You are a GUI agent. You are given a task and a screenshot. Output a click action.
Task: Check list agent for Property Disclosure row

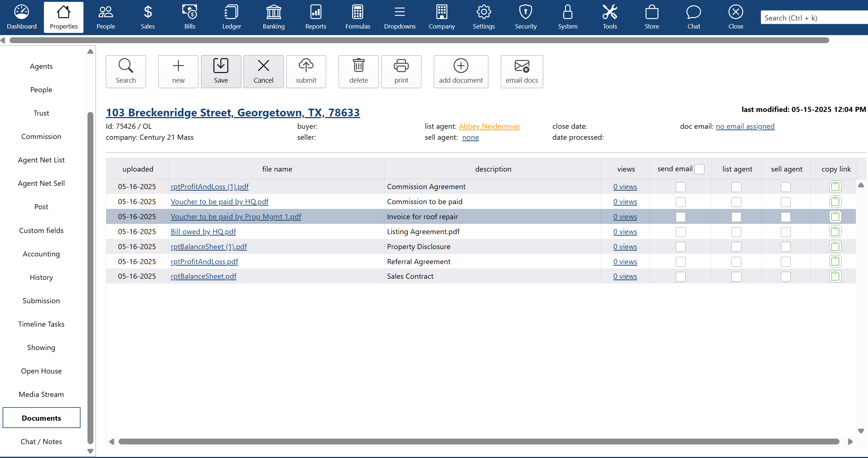pos(736,247)
